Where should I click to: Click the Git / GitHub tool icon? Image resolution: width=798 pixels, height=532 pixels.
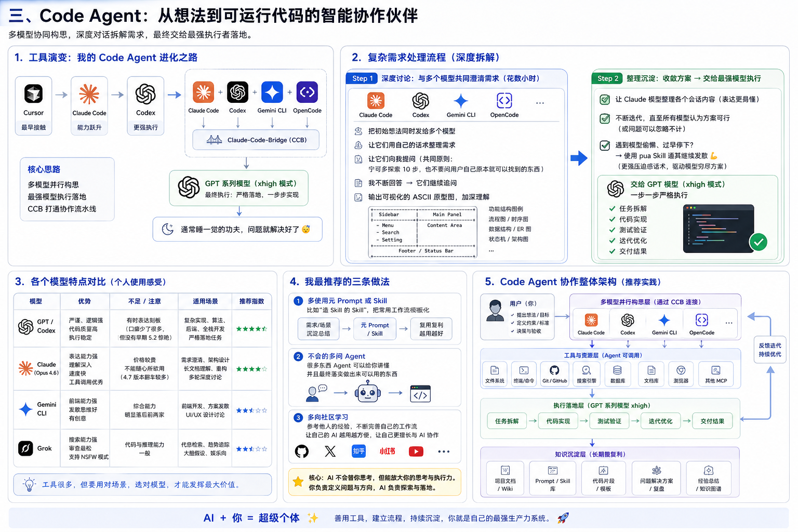pyautogui.click(x=554, y=370)
